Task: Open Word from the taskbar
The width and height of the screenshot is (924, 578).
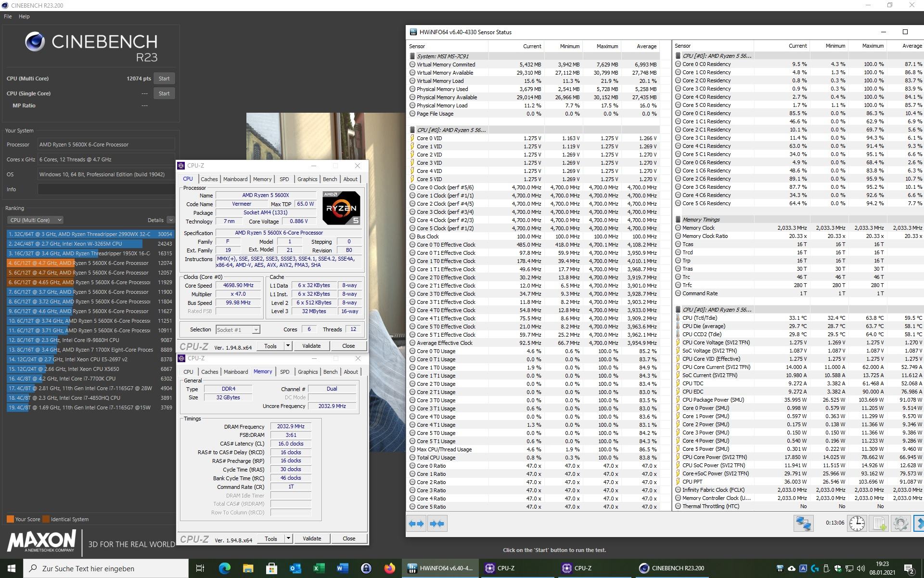Action: (342, 568)
